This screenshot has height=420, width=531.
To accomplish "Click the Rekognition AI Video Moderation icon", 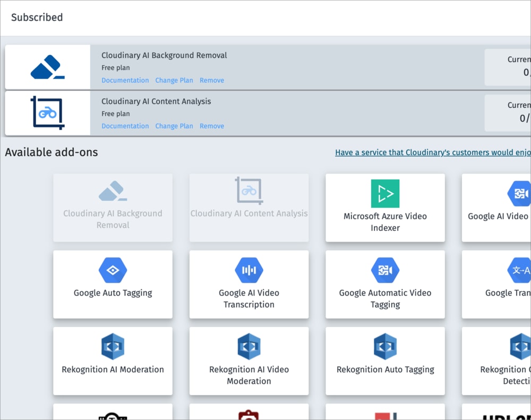I will click(x=249, y=347).
